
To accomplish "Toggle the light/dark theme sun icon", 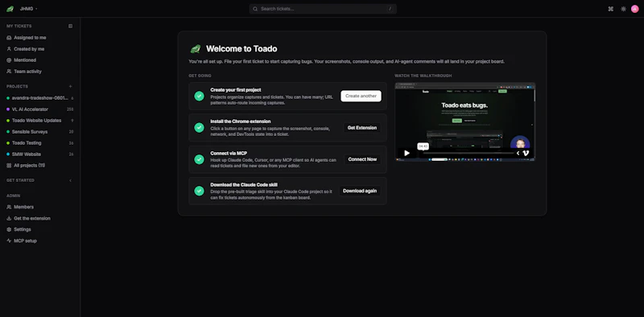I will click(x=623, y=9).
